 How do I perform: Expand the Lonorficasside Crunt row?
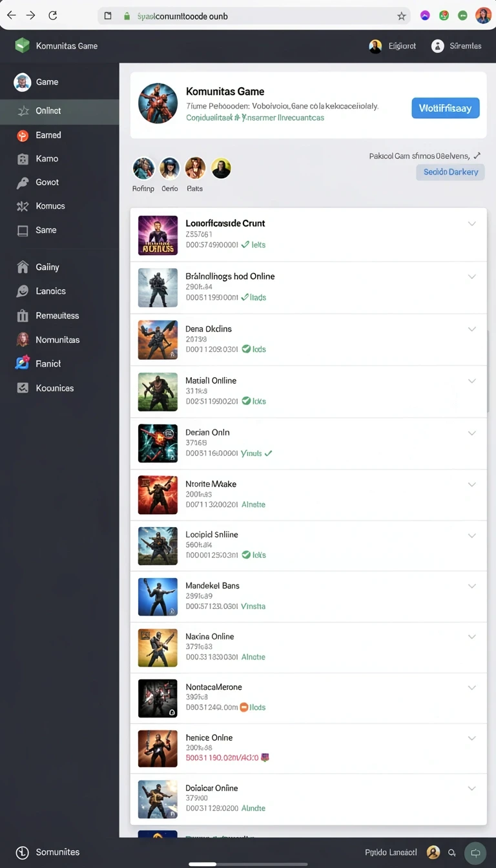[471, 223]
